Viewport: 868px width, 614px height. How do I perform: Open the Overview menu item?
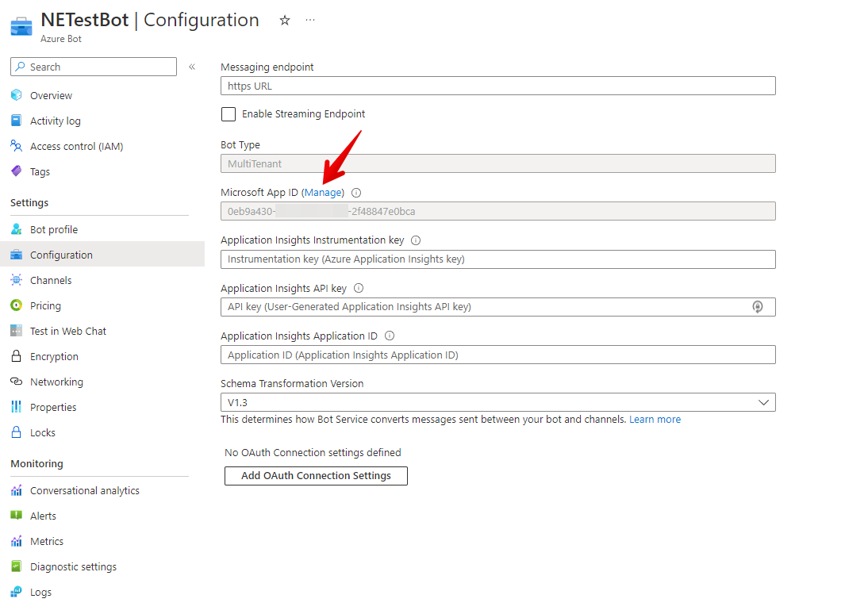(51, 95)
